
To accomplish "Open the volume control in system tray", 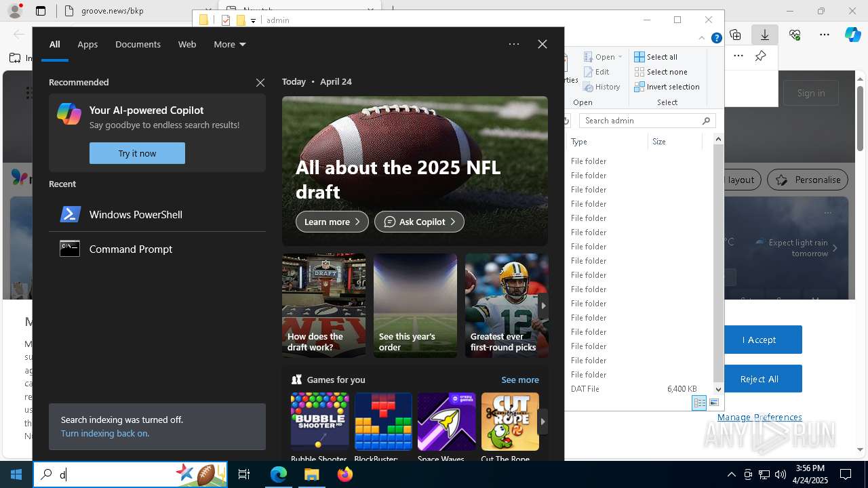I will 780,474.
